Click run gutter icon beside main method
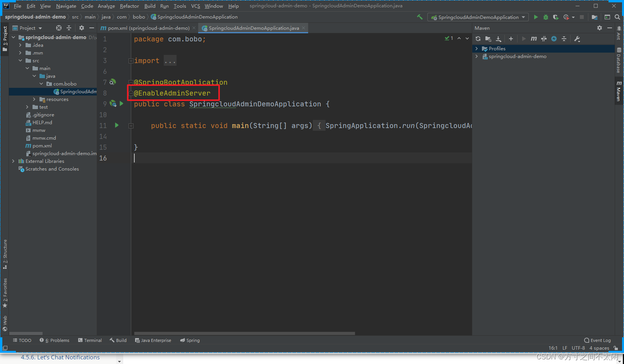Image resolution: width=624 pixels, height=364 pixels. (x=117, y=125)
